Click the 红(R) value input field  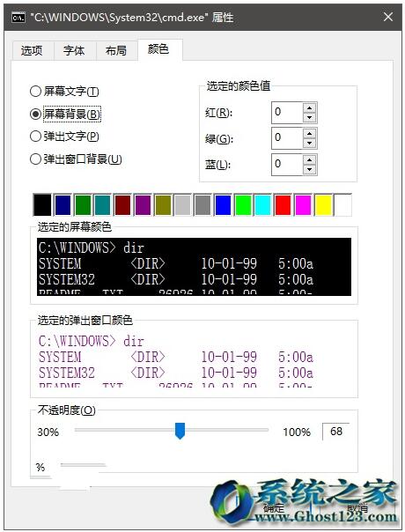pos(287,113)
